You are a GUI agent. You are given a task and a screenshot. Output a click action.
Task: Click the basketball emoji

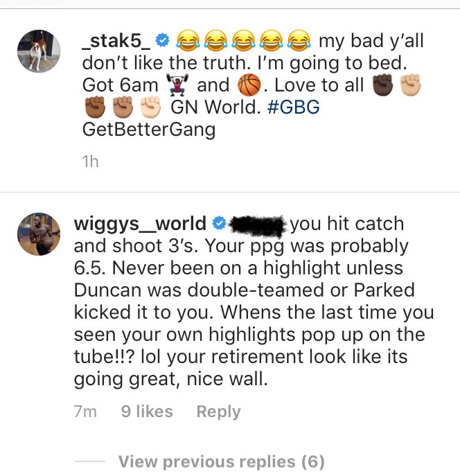tap(249, 85)
